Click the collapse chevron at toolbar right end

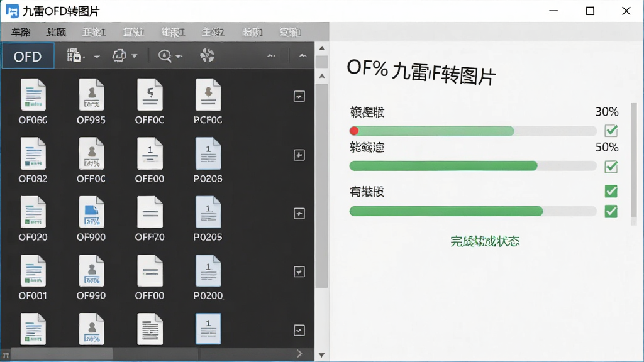point(303,56)
